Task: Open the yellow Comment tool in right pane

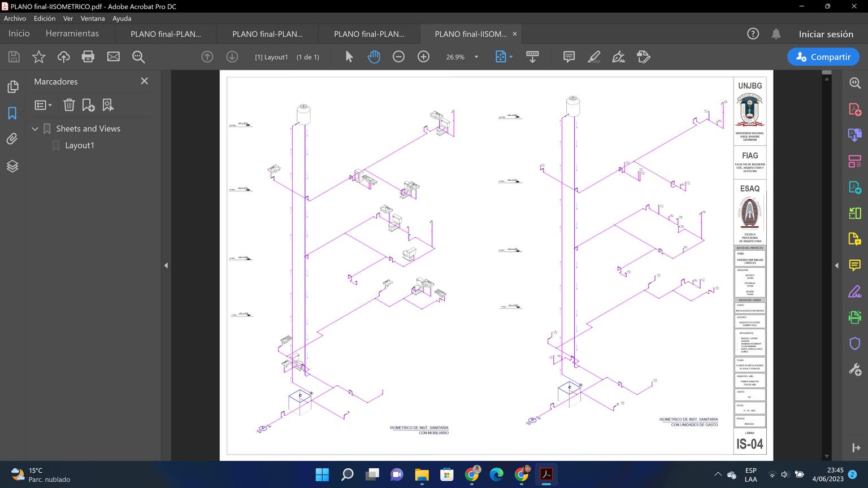Action: pyautogui.click(x=855, y=265)
